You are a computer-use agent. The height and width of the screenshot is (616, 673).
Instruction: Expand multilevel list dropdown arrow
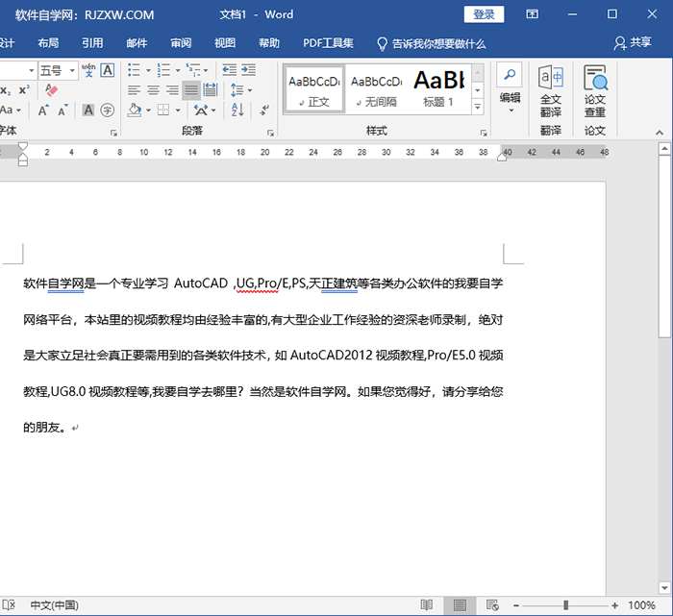tap(206, 70)
